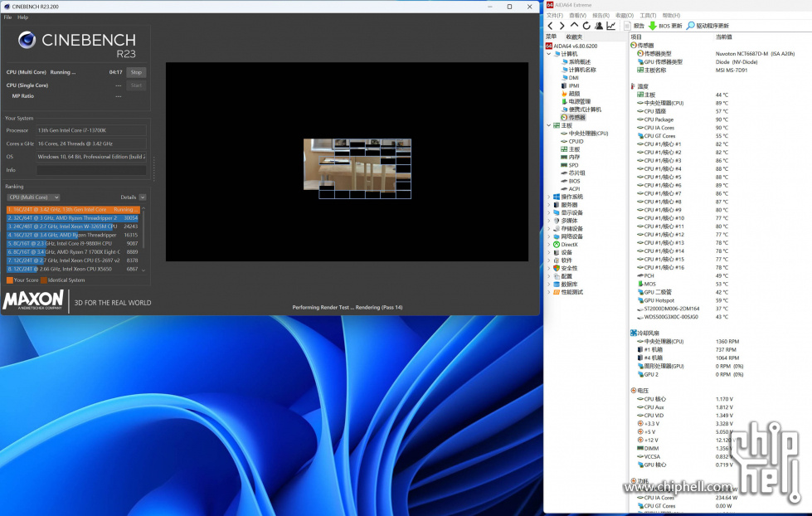Click the 数据库 database icon
The height and width of the screenshot is (516, 812).
[557, 285]
